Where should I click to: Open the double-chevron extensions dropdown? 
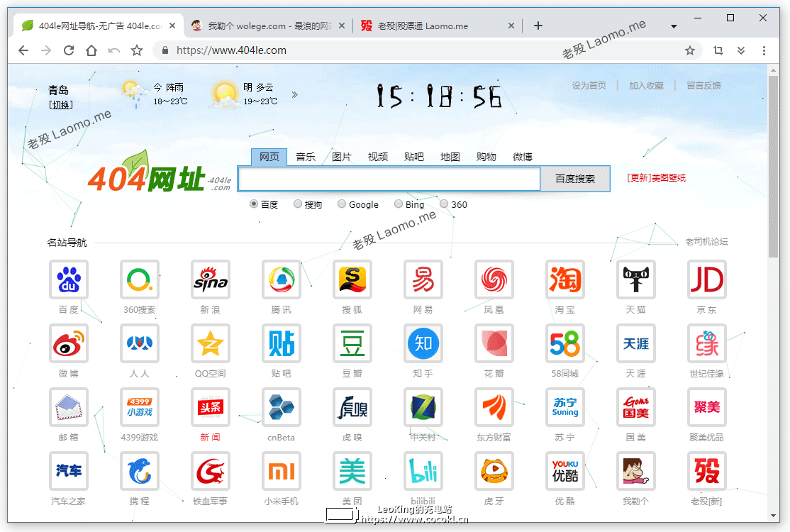click(x=740, y=50)
